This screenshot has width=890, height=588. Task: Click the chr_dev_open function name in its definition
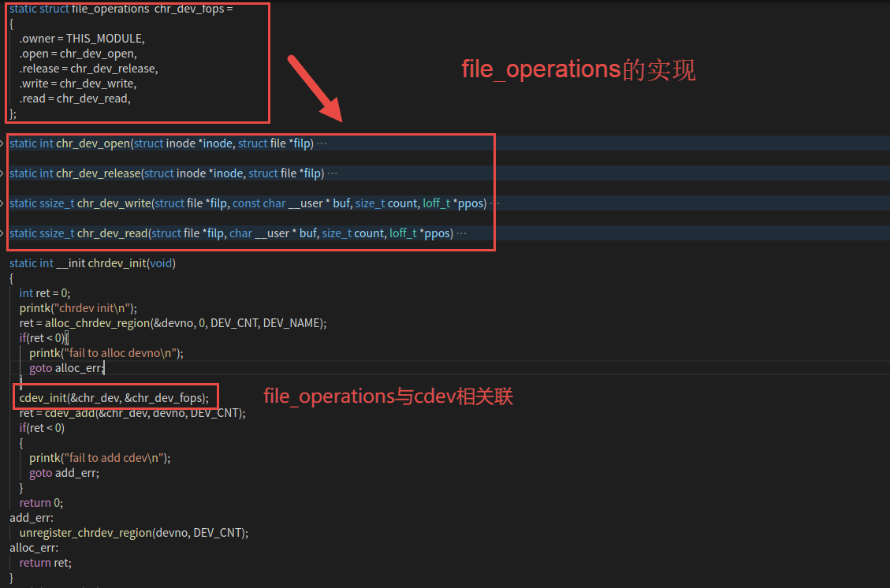(93, 143)
